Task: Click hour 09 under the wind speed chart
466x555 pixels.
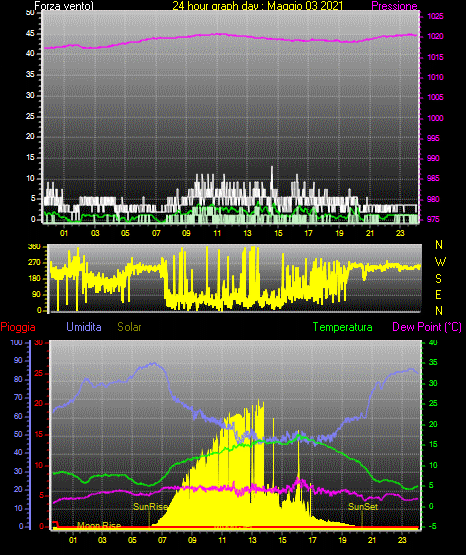Action: click(186, 233)
